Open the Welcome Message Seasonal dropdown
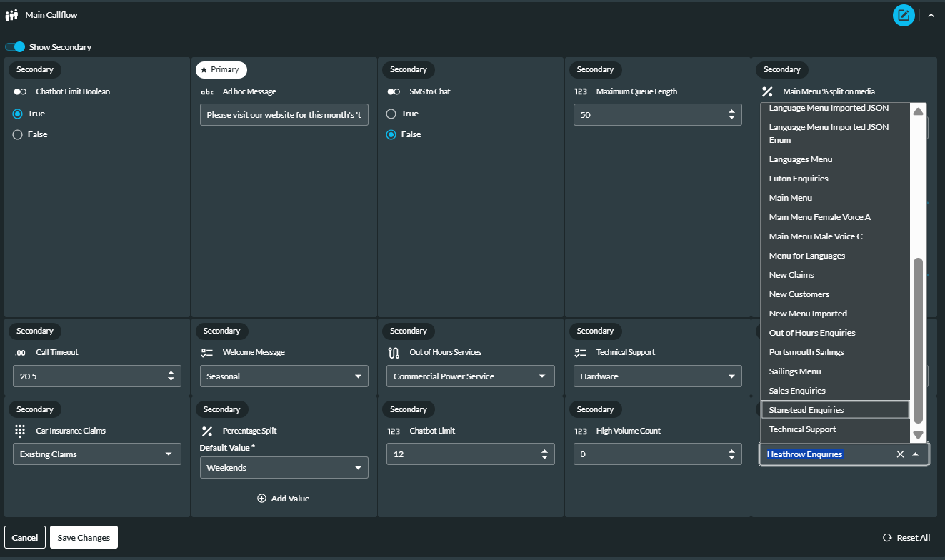This screenshot has height=560, width=945. (284, 376)
